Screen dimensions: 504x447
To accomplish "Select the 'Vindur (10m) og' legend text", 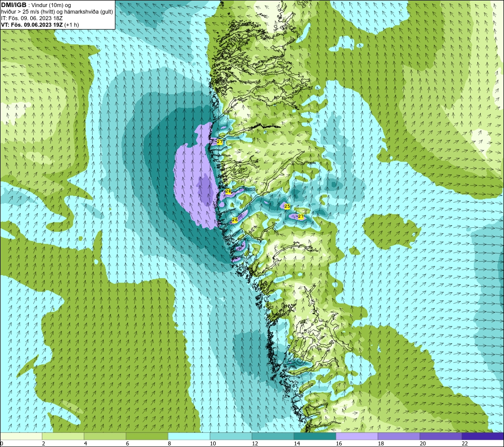I will [x=51, y=6].
